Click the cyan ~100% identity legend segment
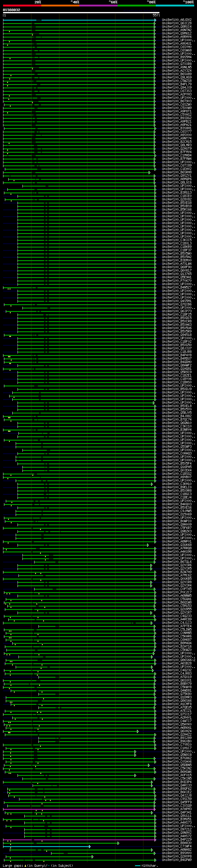 [175, 6]
